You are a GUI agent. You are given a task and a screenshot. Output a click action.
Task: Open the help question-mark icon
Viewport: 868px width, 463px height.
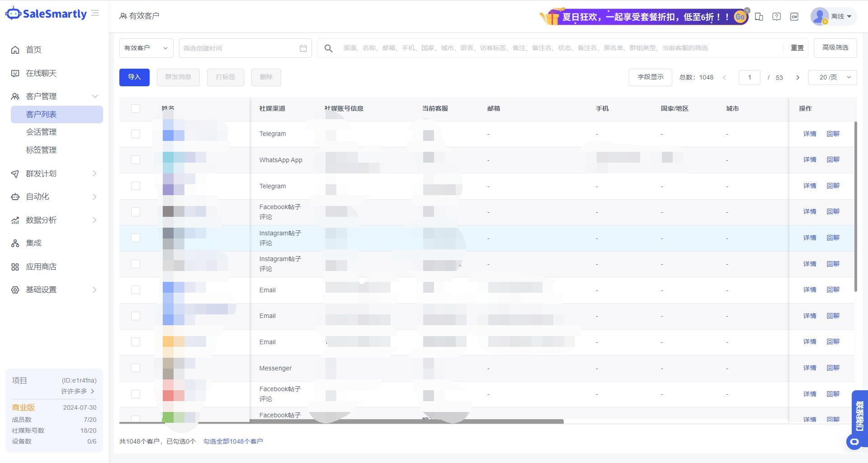pyautogui.click(x=777, y=17)
